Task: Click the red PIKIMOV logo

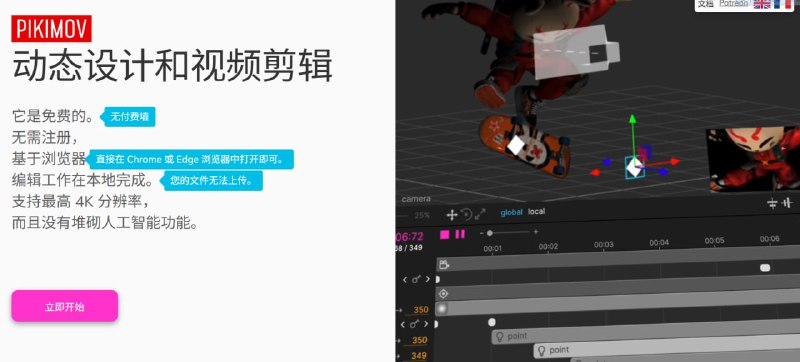Action: click(52, 29)
